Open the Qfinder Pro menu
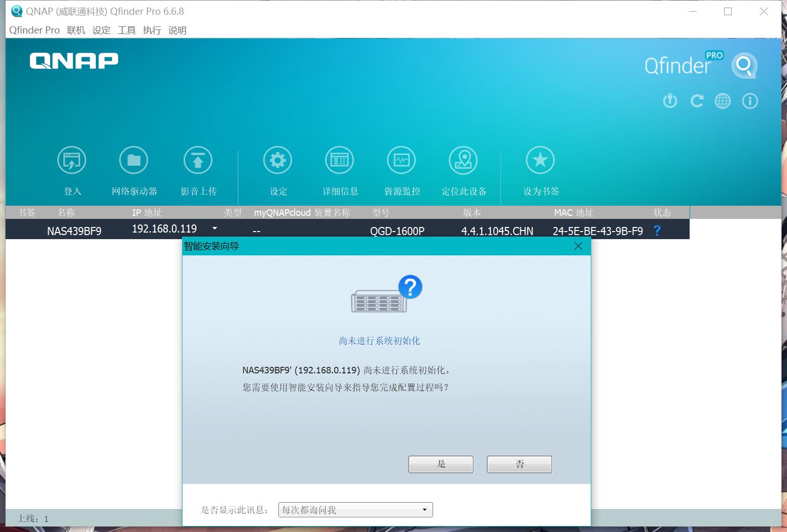The height and width of the screenshot is (532, 787). [33, 30]
